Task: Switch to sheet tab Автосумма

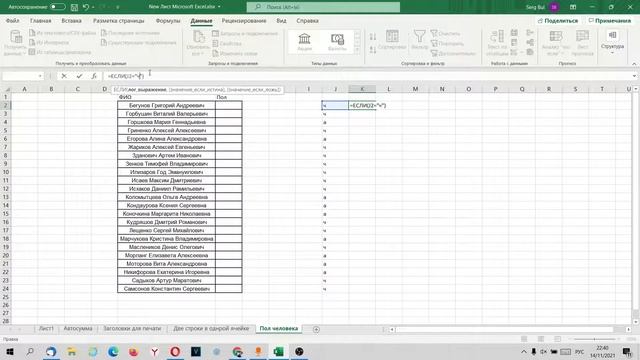Action: coord(78,329)
